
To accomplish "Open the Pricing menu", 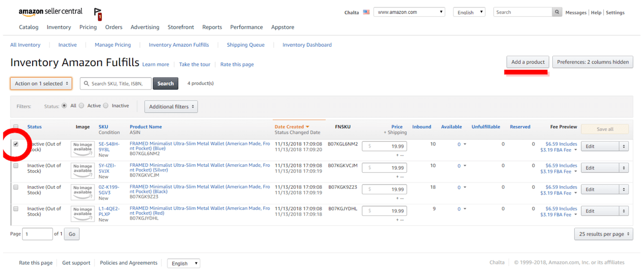I will 88,27.
